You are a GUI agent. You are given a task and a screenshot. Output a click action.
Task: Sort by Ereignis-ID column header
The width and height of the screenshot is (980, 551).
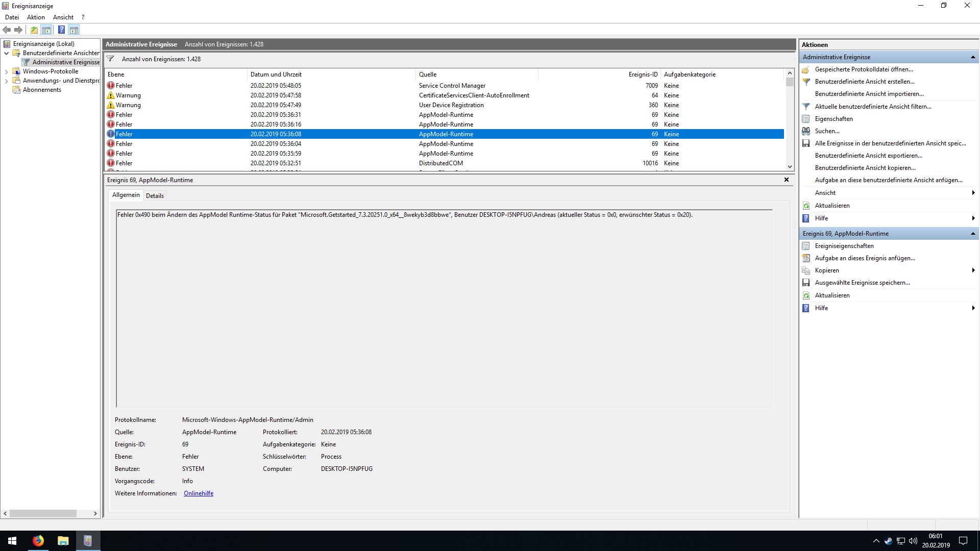coord(599,74)
